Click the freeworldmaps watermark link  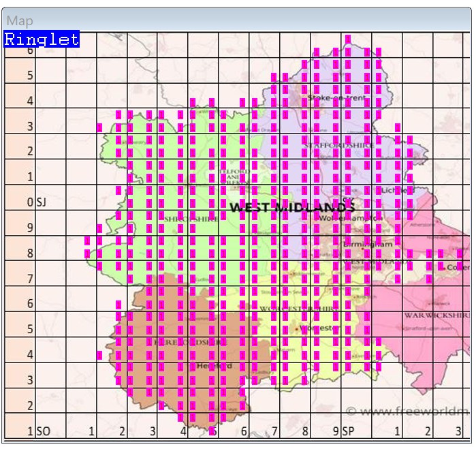pyautogui.click(x=407, y=411)
